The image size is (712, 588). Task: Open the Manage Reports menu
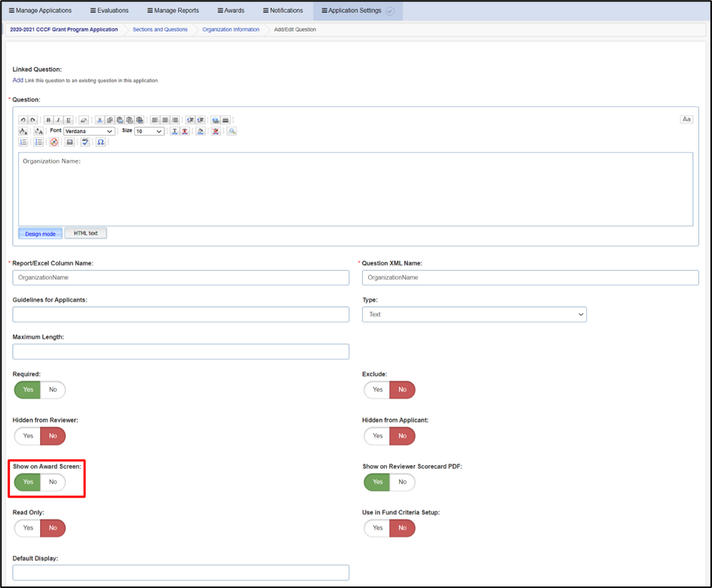tap(173, 11)
